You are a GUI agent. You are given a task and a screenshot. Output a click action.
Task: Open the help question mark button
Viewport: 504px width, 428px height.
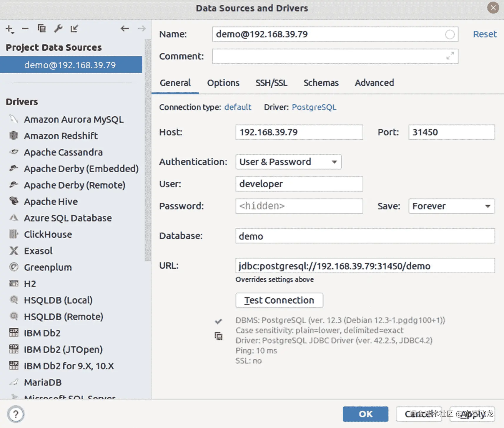(16, 414)
